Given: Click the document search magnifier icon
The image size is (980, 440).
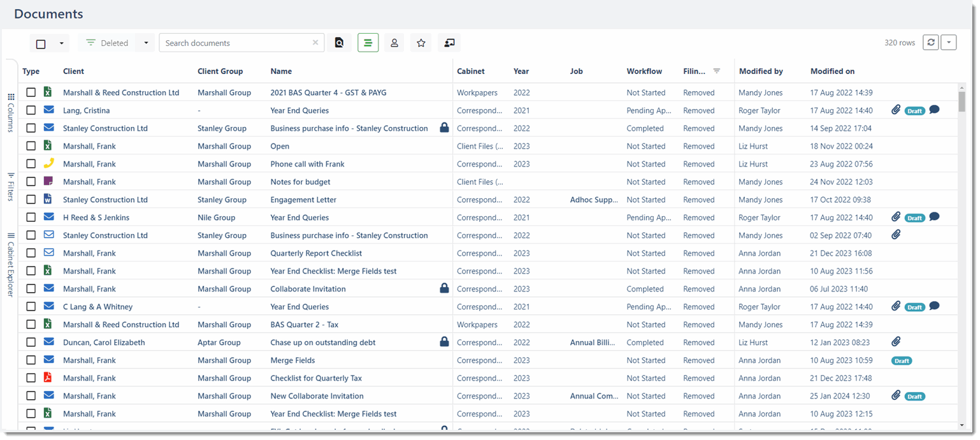Looking at the screenshot, I should coord(340,43).
